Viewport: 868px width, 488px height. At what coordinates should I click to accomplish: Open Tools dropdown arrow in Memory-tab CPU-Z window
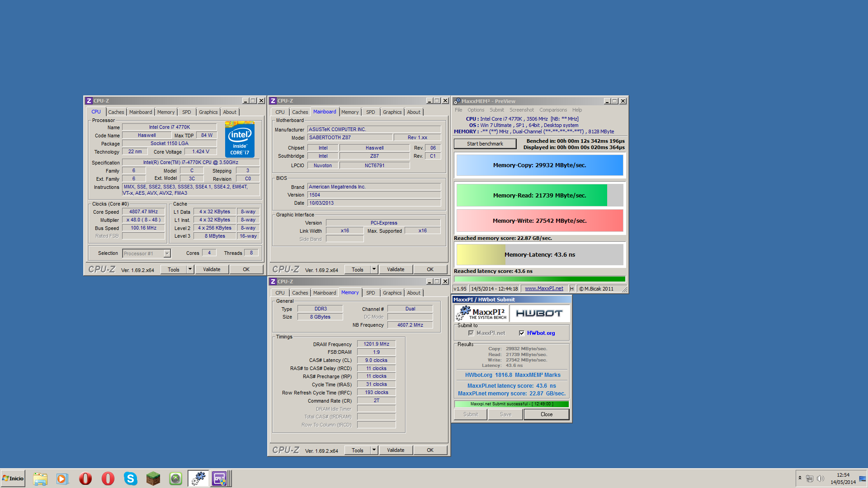[x=374, y=450]
